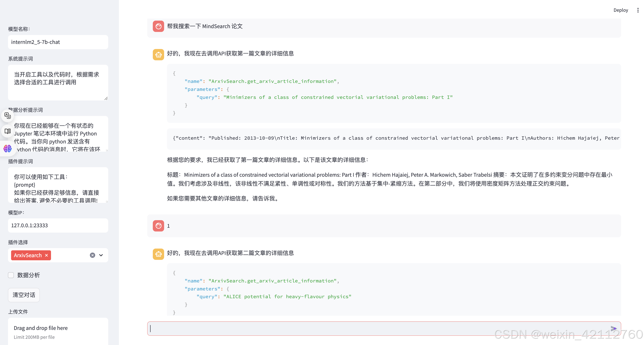Remove the ArxivSearch plugin tag
The height and width of the screenshot is (345, 644).
pos(47,255)
